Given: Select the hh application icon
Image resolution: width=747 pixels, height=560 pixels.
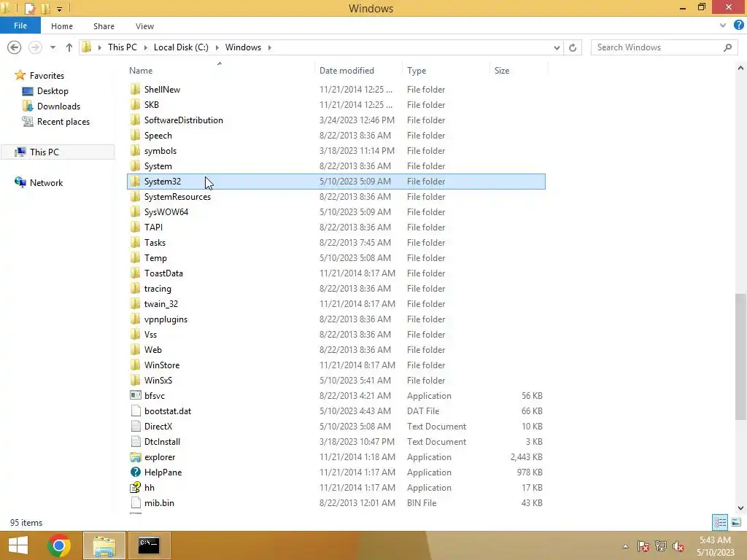Looking at the screenshot, I should point(135,487).
